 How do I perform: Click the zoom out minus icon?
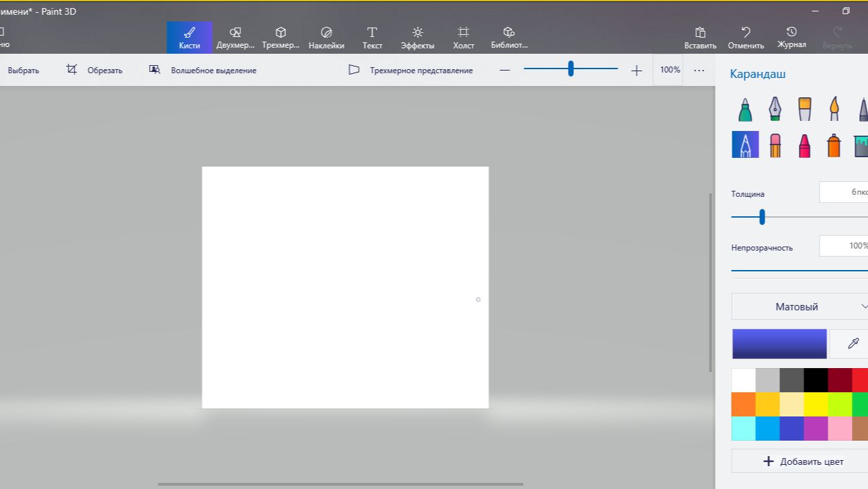click(505, 71)
